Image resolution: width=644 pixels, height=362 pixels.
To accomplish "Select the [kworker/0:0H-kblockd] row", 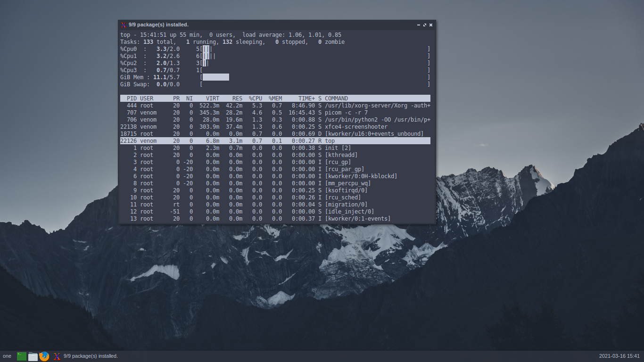I will point(275,176).
